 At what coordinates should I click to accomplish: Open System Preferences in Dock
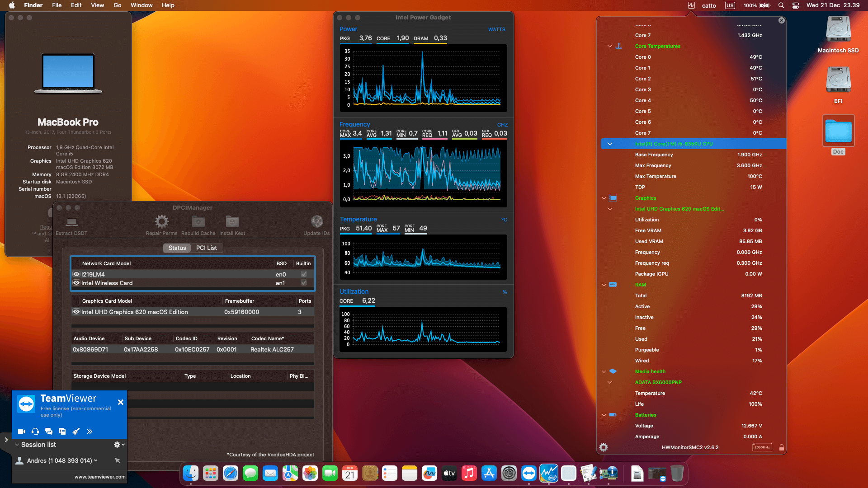(509, 473)
